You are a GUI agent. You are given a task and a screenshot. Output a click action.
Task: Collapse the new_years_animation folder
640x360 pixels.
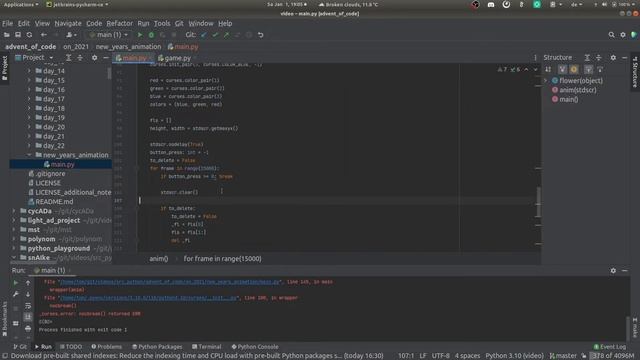click(29, 155)
